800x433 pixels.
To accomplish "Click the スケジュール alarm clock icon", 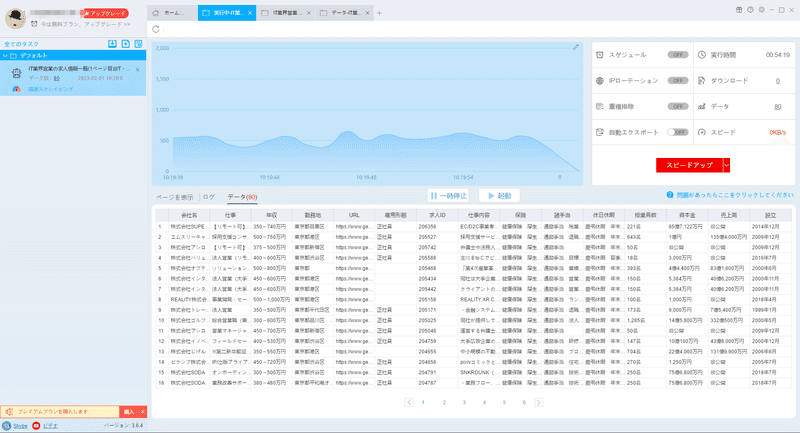I will tap(600, 55).
